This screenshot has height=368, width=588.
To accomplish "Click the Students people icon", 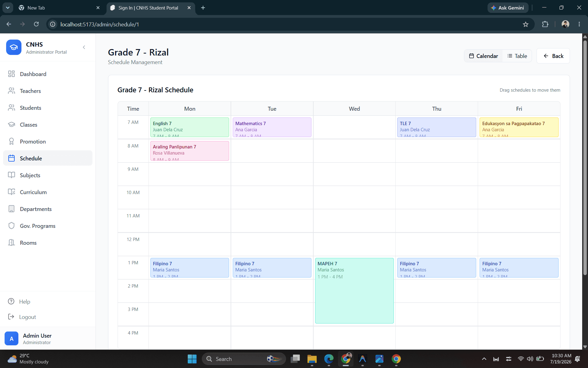I will pyautogui.click(x=11, y=108).
